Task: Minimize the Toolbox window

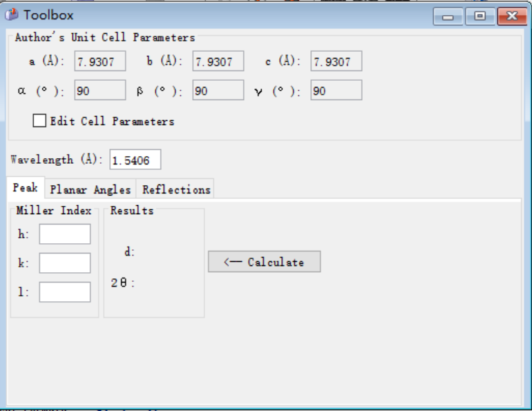Action: point(448,16)
